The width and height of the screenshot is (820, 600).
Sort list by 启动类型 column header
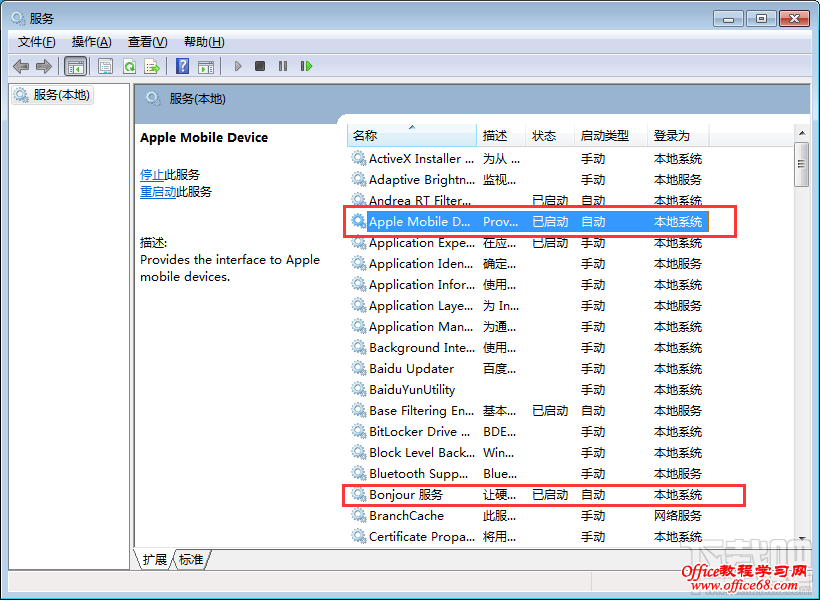tap(605, 135)
